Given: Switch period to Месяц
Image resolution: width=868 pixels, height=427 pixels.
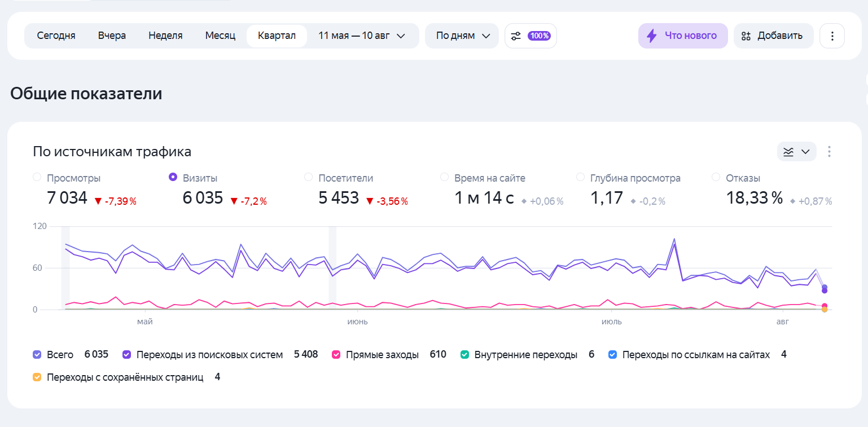Looking at the screenshot, I should [220, 36].
